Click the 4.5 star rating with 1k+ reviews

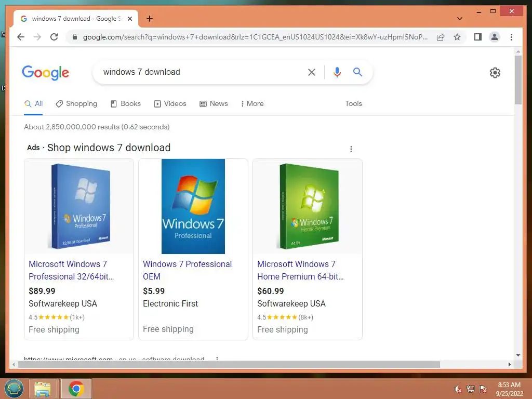57,317
